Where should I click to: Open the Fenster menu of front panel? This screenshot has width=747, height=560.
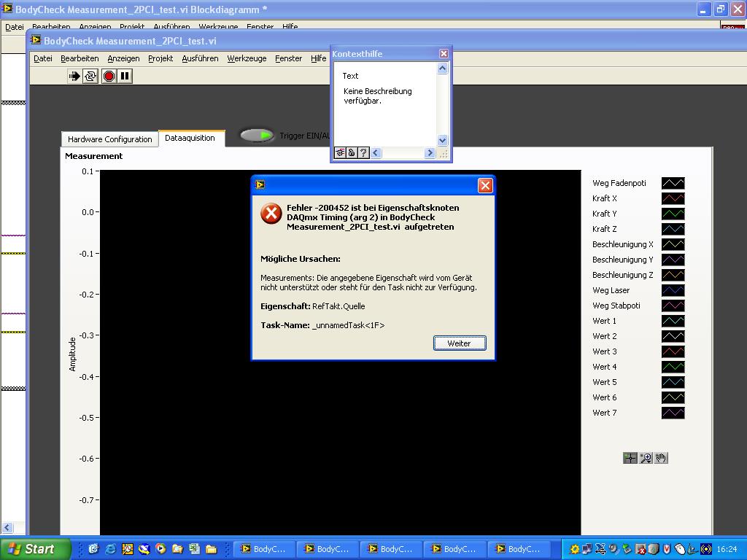pos(289,58)
